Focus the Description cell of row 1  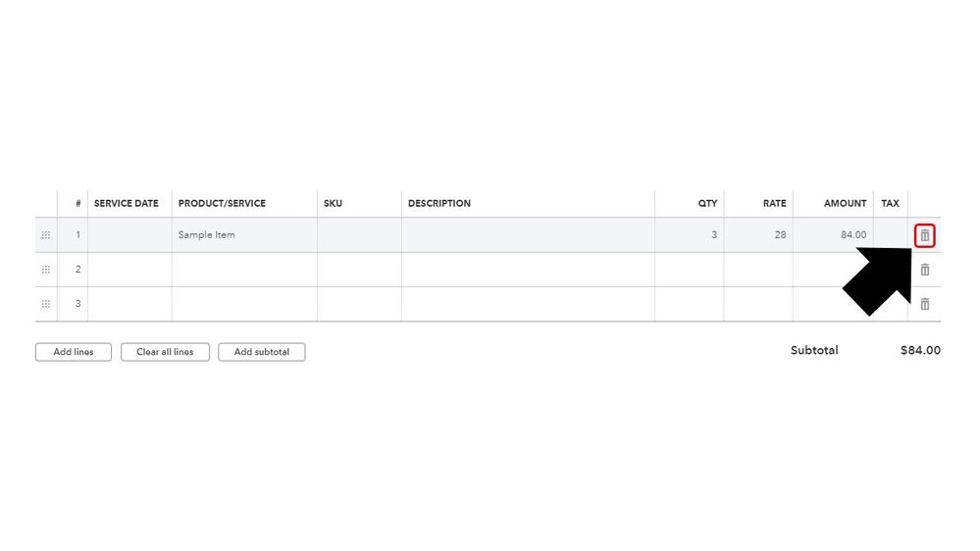(x=528, y=235)
